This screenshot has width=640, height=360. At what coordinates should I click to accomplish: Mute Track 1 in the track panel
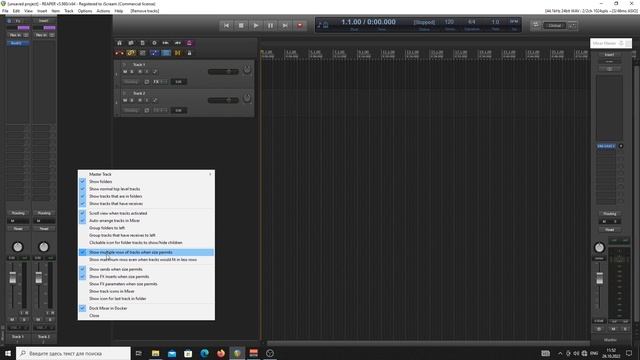pos(125,72)
